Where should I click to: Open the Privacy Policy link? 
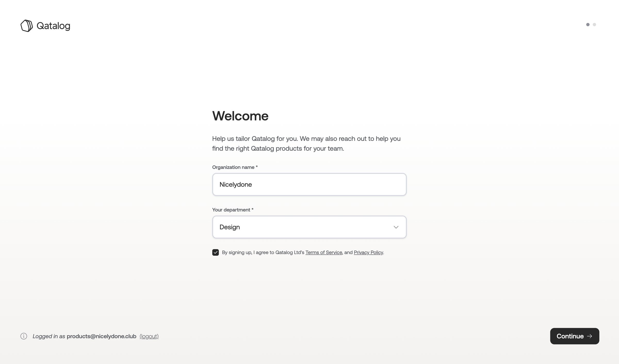click(x=368, y=252)
